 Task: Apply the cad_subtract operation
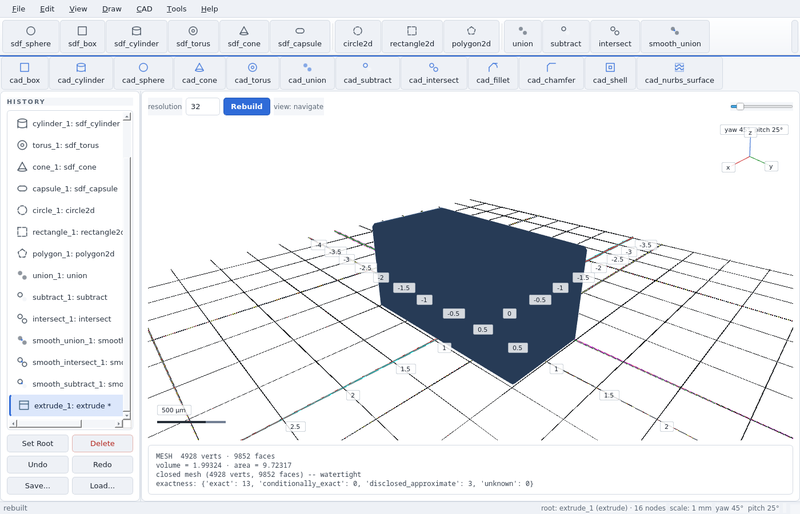367,74
